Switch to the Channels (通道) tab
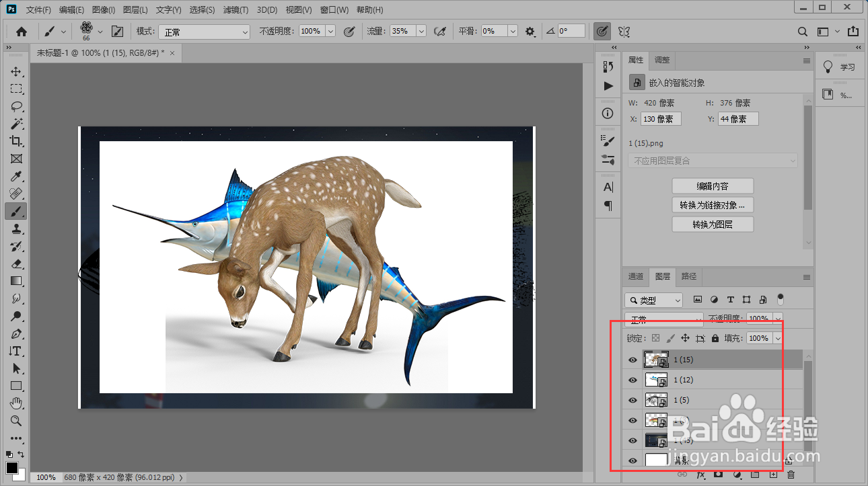Screen dimensions: 868x486 tap(636, 276)
